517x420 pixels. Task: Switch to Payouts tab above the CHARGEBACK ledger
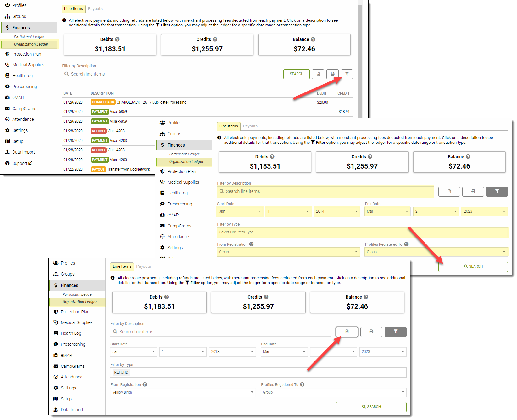pyautogui.click(x=95, y=9)
